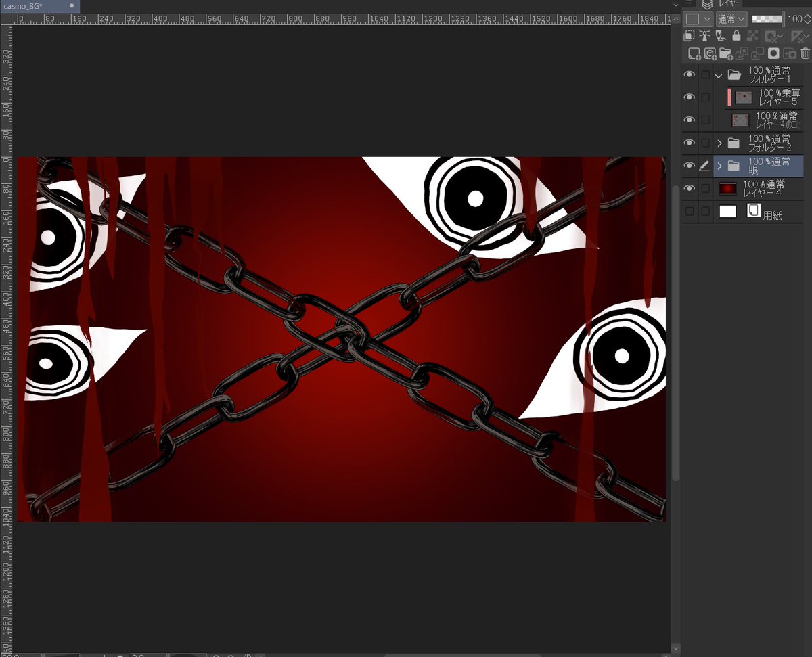Tick the checkbox on フォルダー 1 row
Image resolution: width=812 pixels, height=657 pixels.
click(706, 74)
